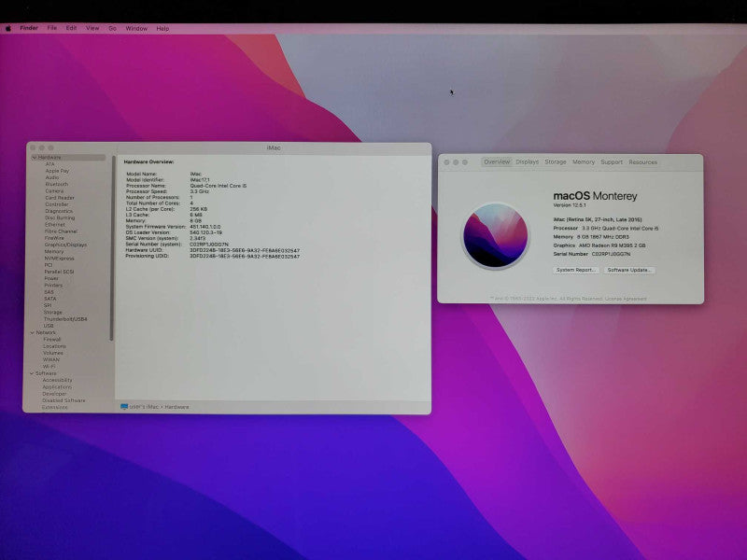This screenshot has width=747, height=560.
Task: Open the Apple menu
Action: tap(8, 29)
